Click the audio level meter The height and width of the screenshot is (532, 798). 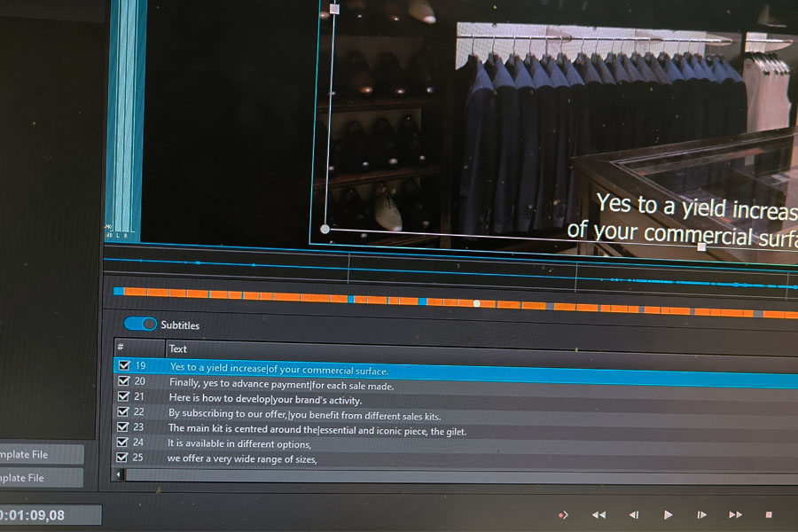pos(123,120)
